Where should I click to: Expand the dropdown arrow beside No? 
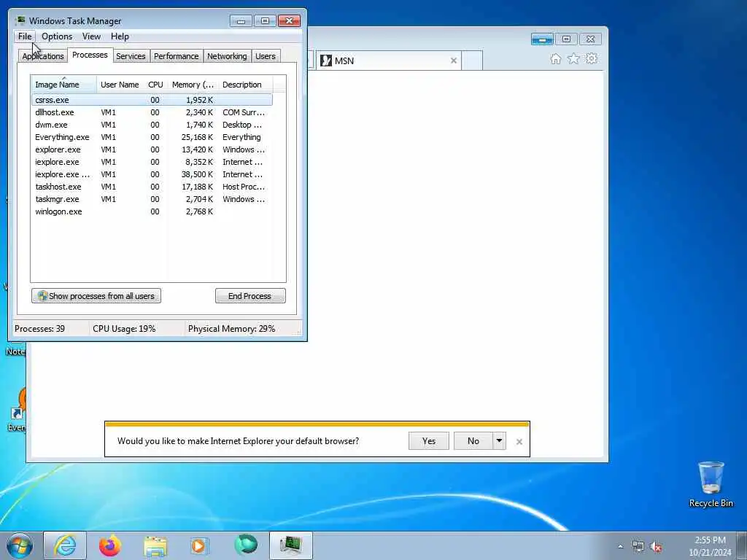point(499,441)
